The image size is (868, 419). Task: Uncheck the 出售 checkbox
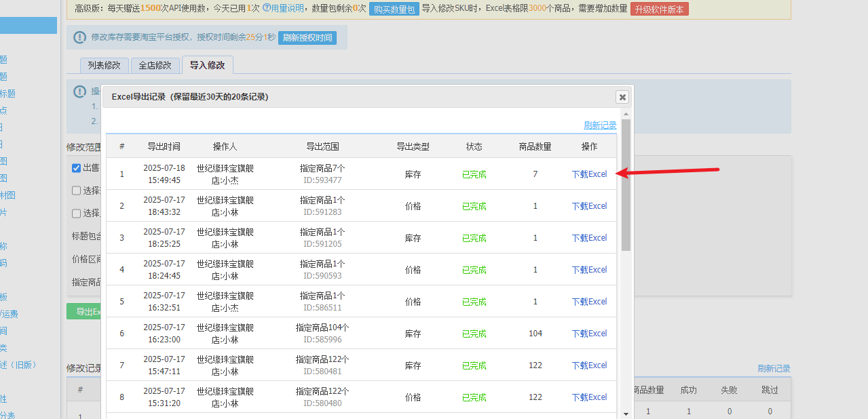tap(77, 168)
